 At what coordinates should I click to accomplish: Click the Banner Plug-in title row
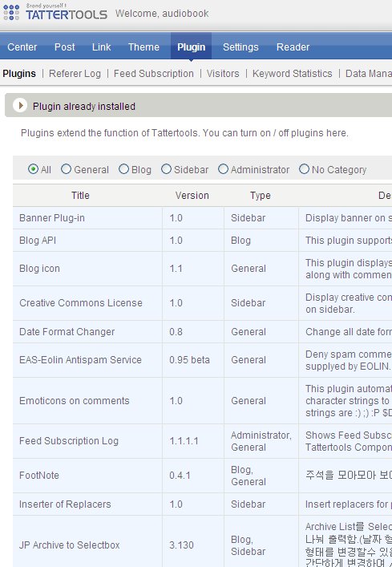(52, 218)
